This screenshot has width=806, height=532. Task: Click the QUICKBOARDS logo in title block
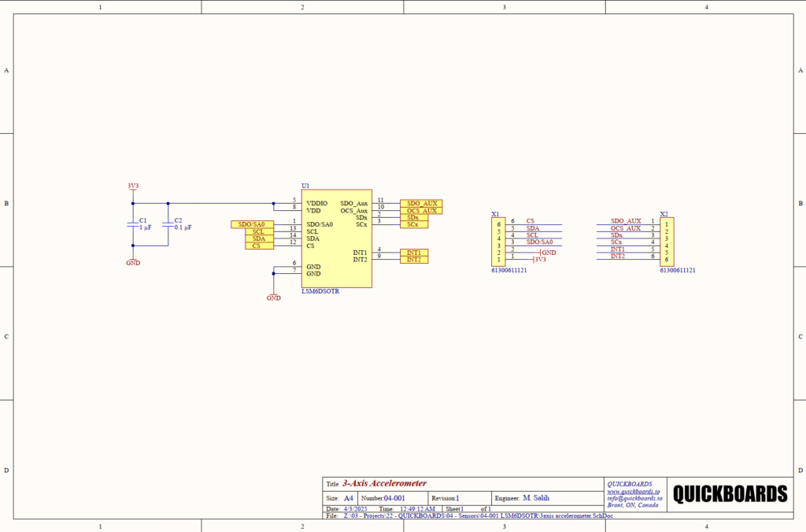[x=730, y=494]
